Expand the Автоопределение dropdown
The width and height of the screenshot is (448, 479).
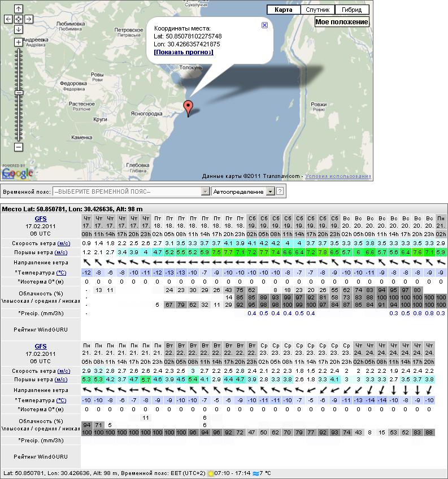click(269, 192)
